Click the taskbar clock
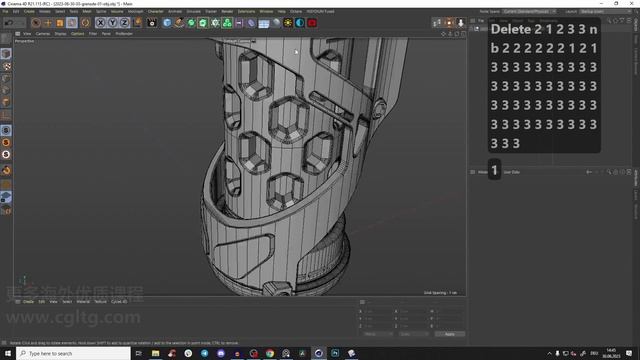The image size is (640, 360). pyautogui.click(x=611, y=353)
